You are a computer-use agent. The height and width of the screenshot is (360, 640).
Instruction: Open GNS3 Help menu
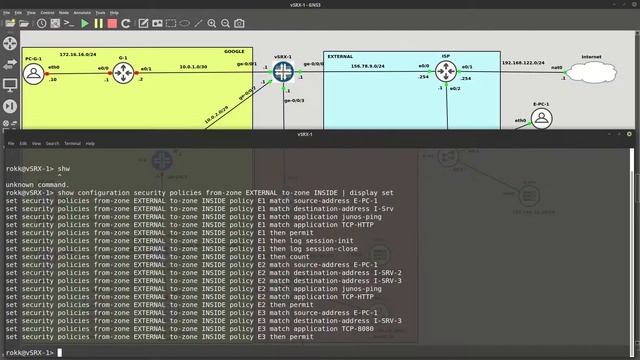pos(114,13)
